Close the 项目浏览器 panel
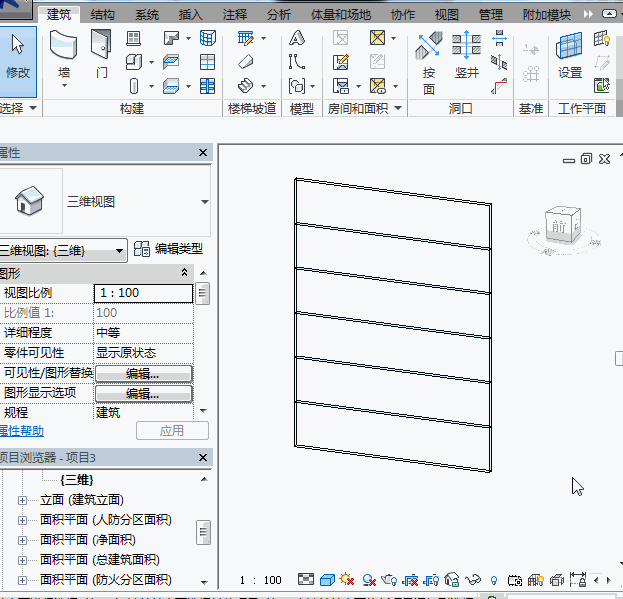 click(x=203, y=457)
